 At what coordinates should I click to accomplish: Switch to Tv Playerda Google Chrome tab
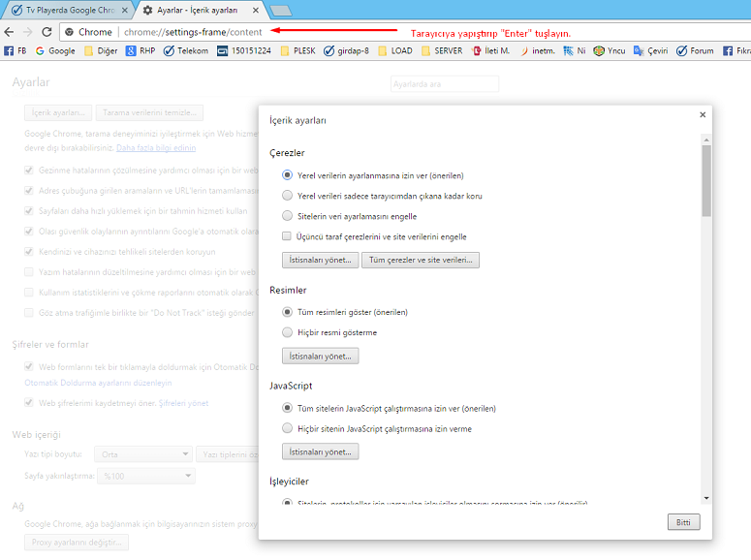[68, 10]
